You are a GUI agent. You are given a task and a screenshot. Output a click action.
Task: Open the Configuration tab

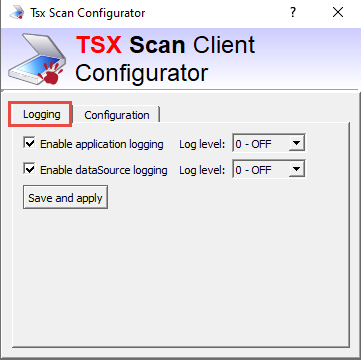tap(117, 115)
